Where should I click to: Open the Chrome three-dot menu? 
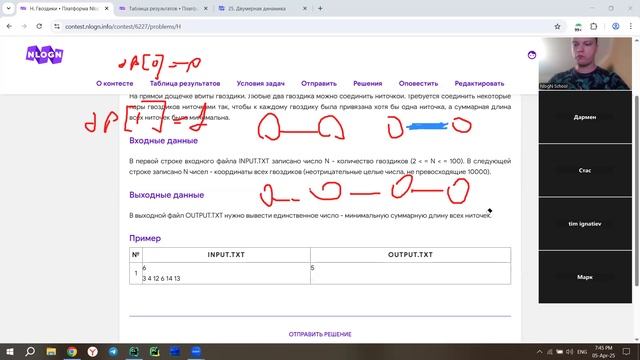631,27
